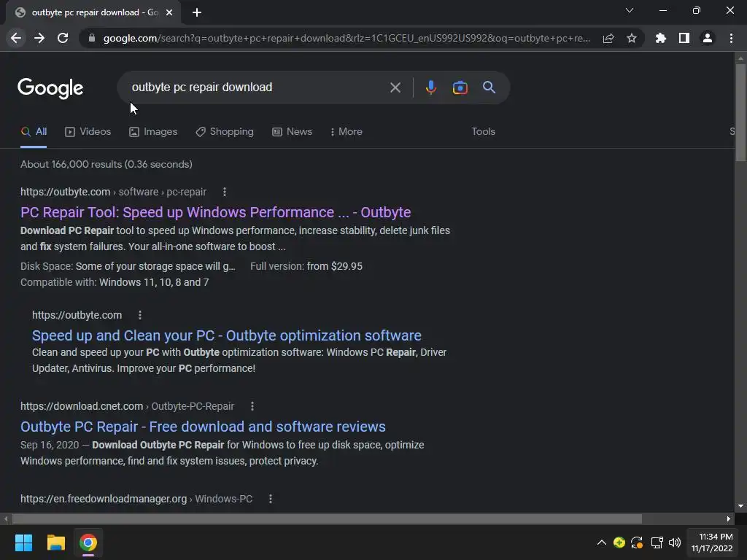Switch to Images results tab

pos(153,132)
